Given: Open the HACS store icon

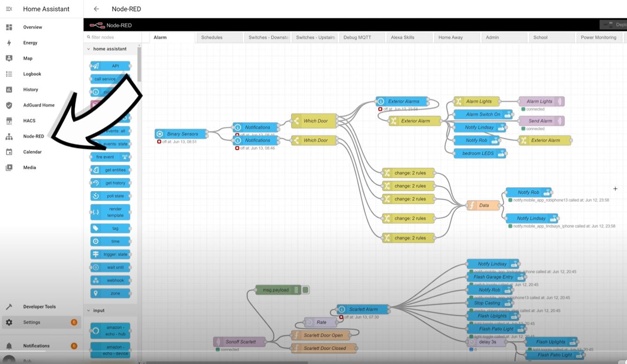Looking at the screenshot, I should [9, 121].
